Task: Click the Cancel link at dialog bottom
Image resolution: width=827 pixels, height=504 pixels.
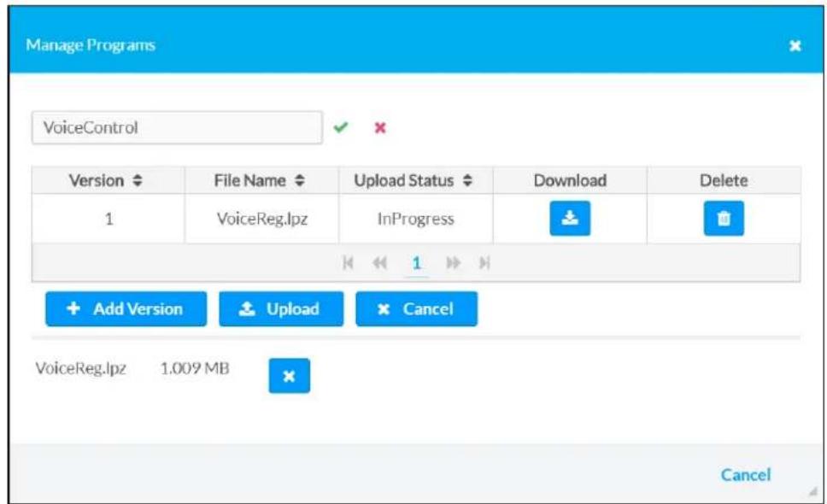Action: click(746, 475)
